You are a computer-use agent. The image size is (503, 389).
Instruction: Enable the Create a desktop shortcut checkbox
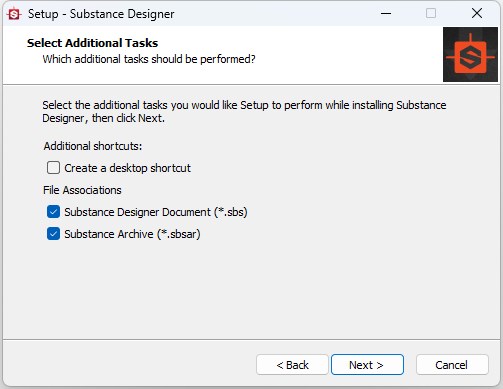(53, 168)
